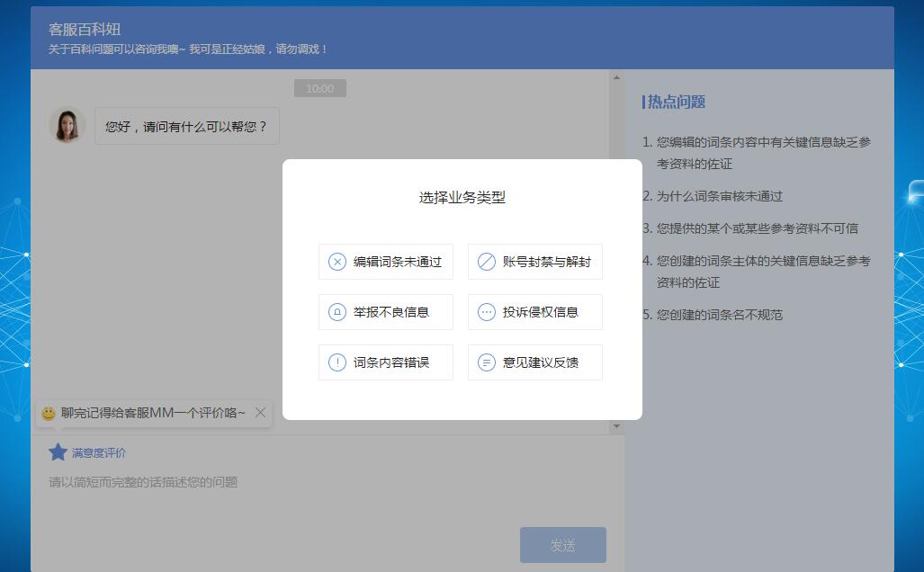Click the chat bubble icon on 投诉侵权信息
The width and height of the screenshot is (924, 572).
pos(486,311)
